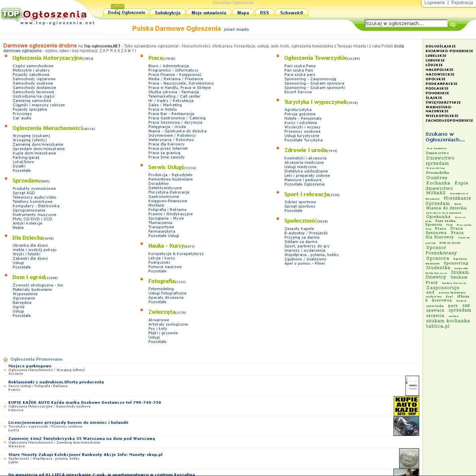Open Samochody osobowe subcategory
This screenshot has height=476, width=476.
[x=33, y=83]
